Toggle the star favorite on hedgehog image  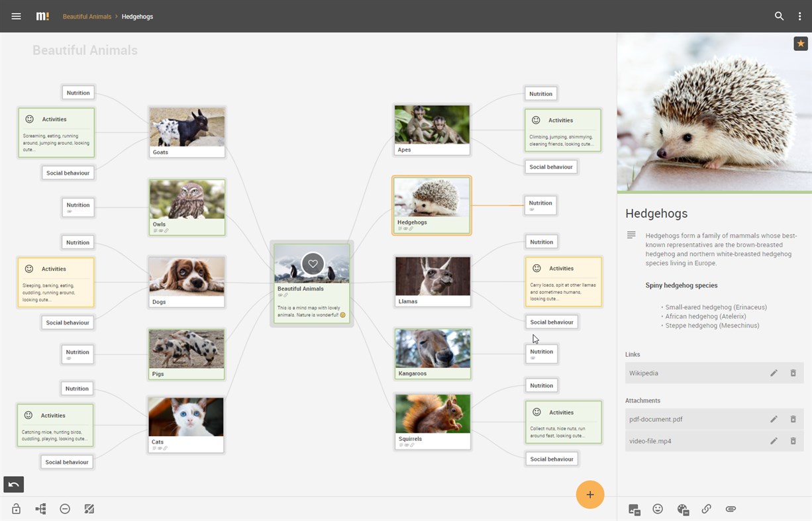801,44
